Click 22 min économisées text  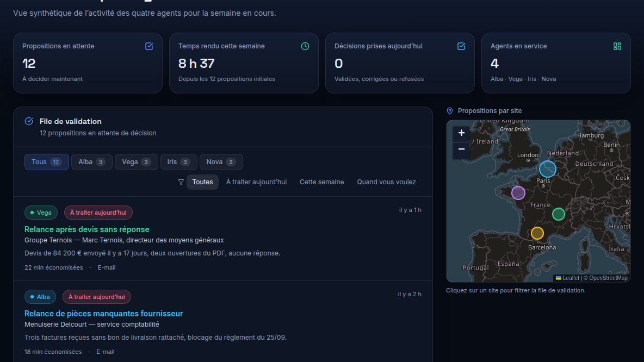tap(53, 267)
